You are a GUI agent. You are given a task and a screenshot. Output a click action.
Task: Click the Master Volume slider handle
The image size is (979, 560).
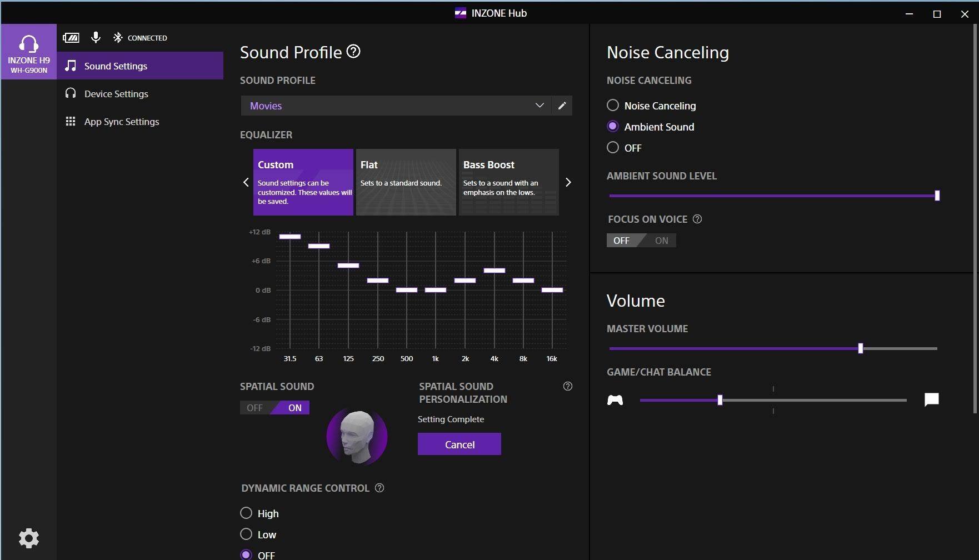pos(860,348)
